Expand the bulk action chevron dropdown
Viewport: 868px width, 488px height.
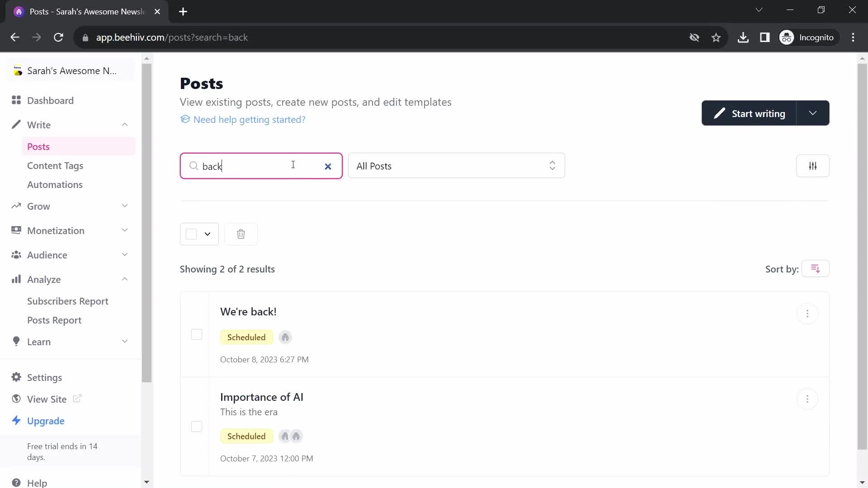[208, 234]
